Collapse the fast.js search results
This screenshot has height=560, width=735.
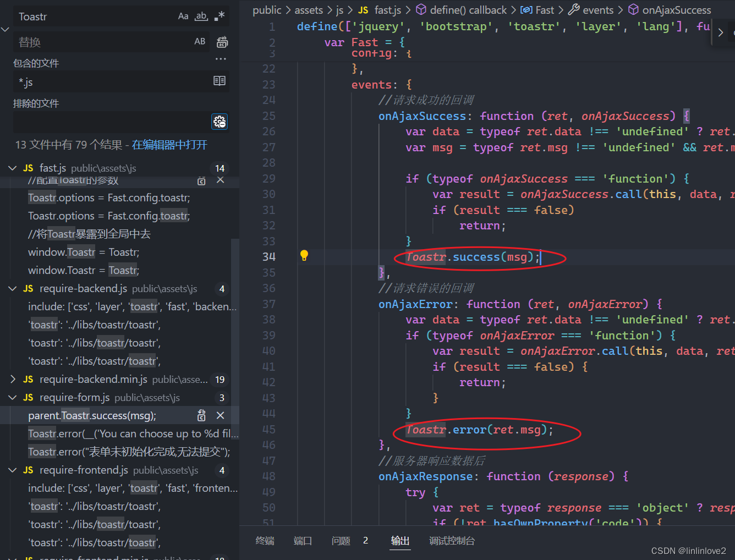coord(12,168)
